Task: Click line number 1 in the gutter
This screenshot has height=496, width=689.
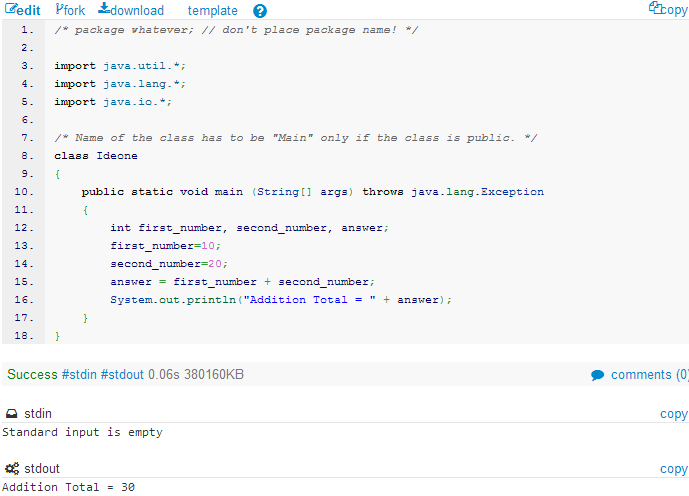Action: (x=27, y=30)
